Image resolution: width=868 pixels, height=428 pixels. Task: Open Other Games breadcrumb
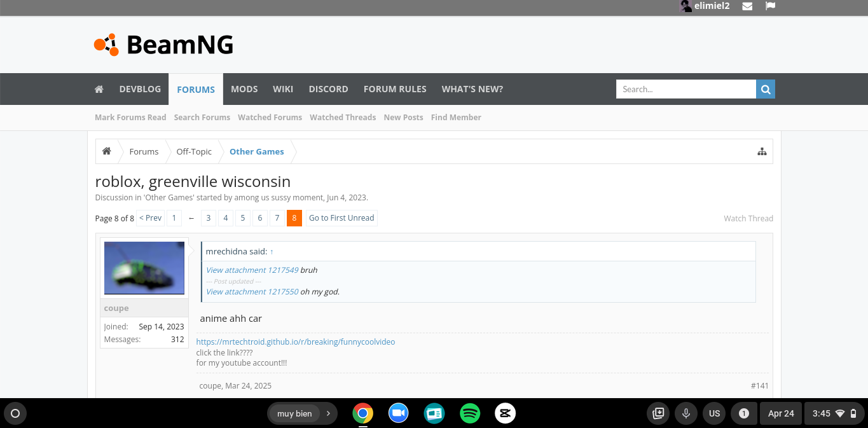point(257,151)
